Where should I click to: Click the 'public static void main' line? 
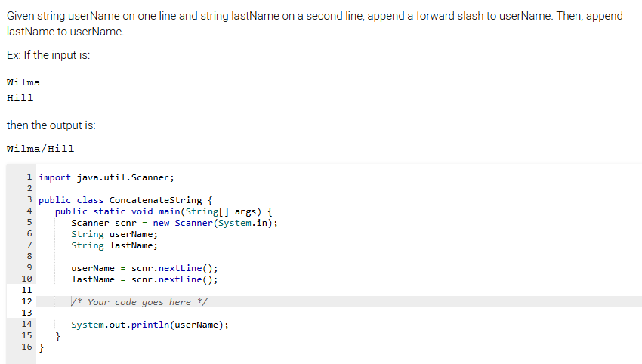(164, 211)
